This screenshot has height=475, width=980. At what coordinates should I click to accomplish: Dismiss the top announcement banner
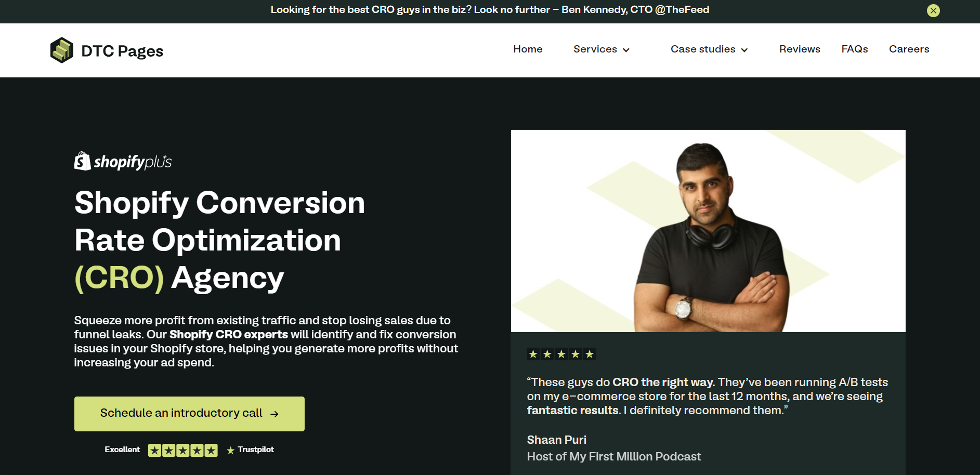[x=933, y=10]
